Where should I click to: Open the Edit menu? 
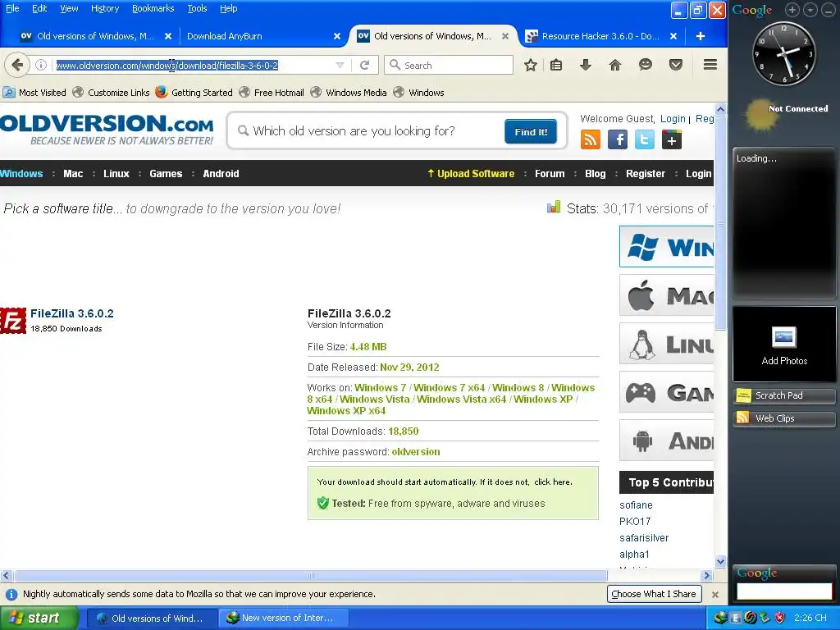pyautogui.click(x=39, y=8)
